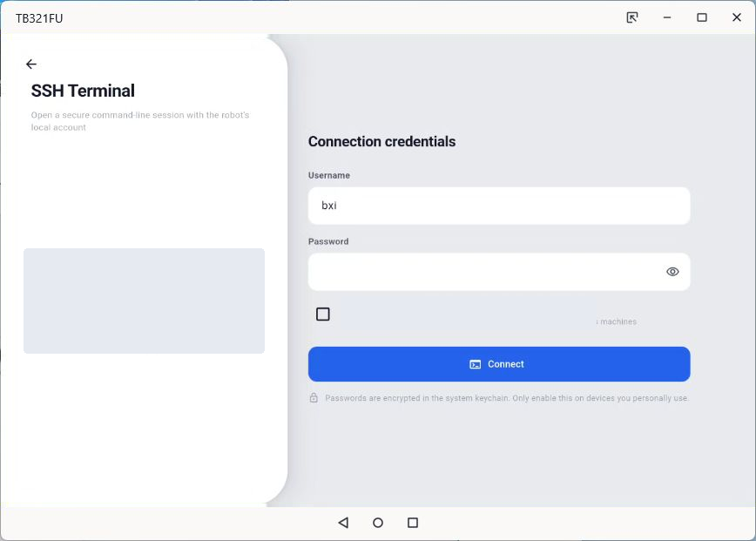756x541 pixels.
Task: Tap the Android back triangle in navigation bar
Action: pos(343,523)
